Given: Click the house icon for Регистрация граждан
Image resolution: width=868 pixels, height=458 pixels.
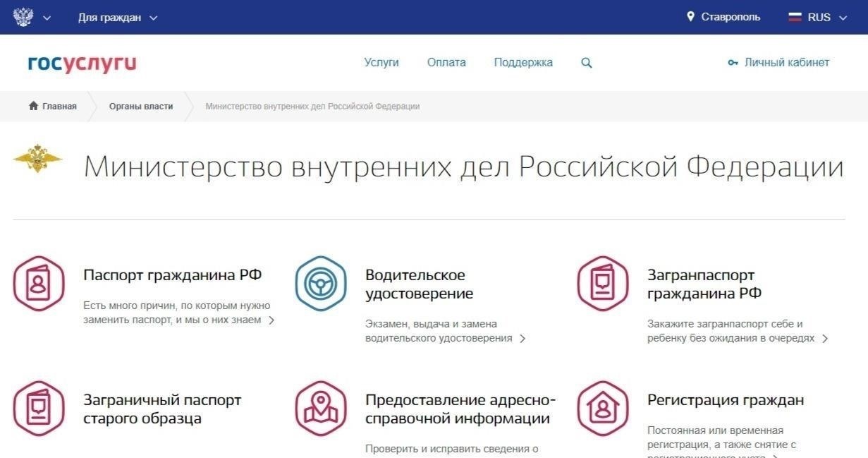Looking at the screenshot, I should pyautogui.click(x=603, y=409).
